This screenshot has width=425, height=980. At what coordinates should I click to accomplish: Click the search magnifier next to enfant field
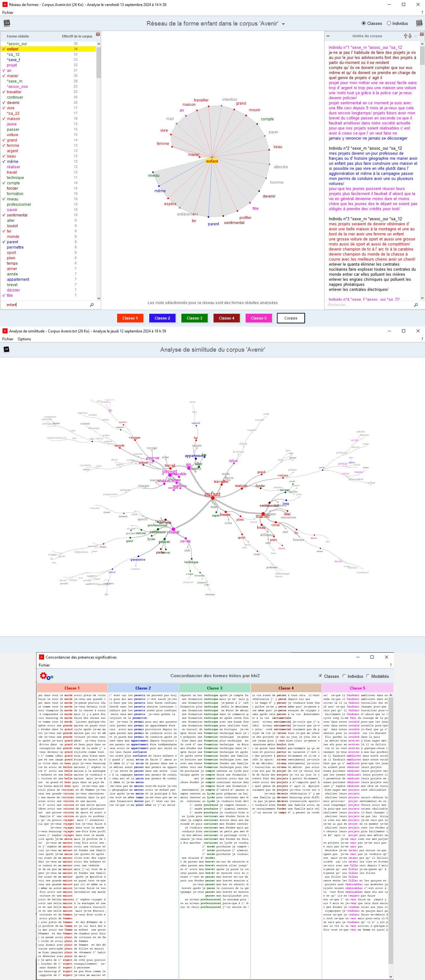92,305
